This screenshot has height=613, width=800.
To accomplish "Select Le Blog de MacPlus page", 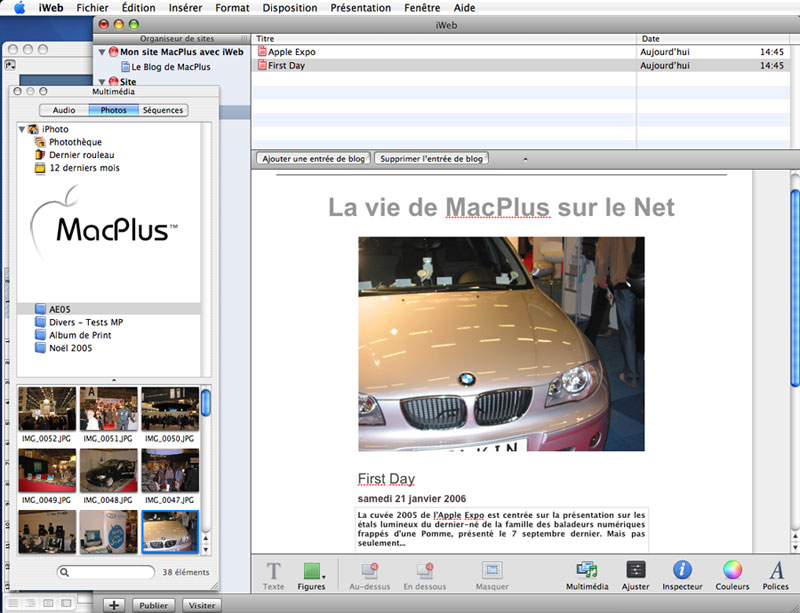I will click(x=170, y=67).
